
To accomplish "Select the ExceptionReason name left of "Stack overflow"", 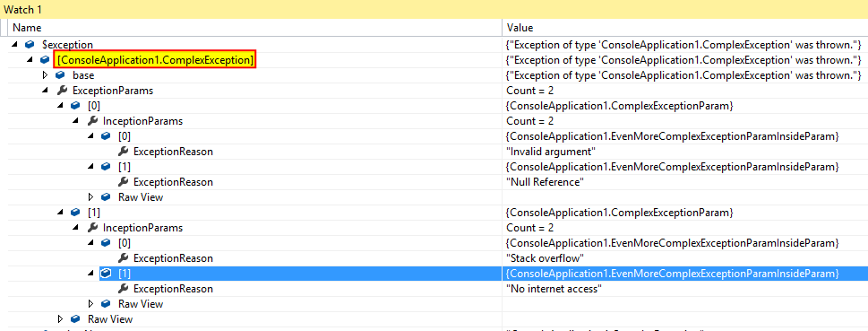I will point(173,258).
